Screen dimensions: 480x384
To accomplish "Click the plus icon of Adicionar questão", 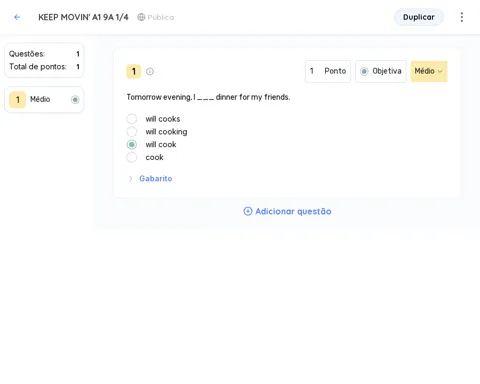I will tap(248, 211).
